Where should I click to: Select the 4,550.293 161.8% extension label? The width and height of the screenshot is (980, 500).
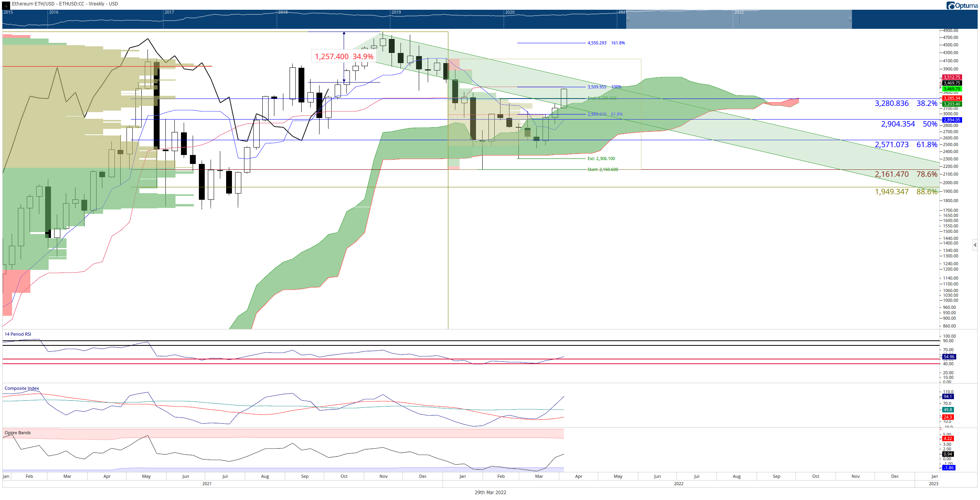pyautogui.click(x=606, y=43)
